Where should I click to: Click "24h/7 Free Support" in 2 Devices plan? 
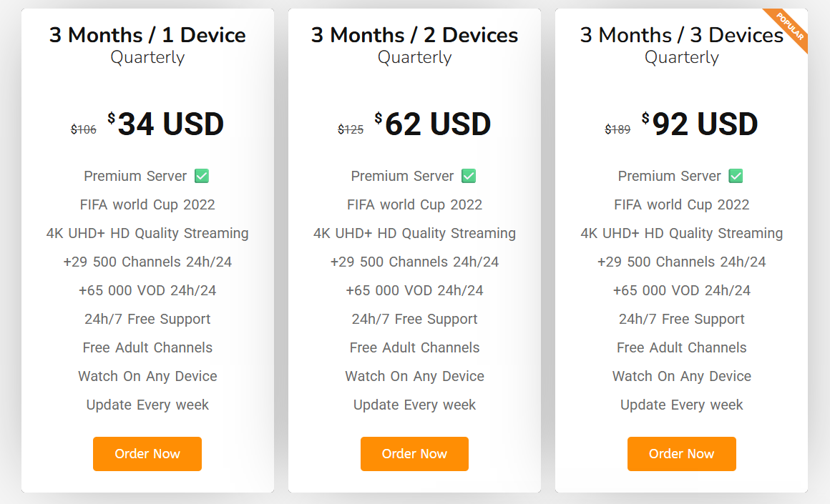[x=414, y=319]
